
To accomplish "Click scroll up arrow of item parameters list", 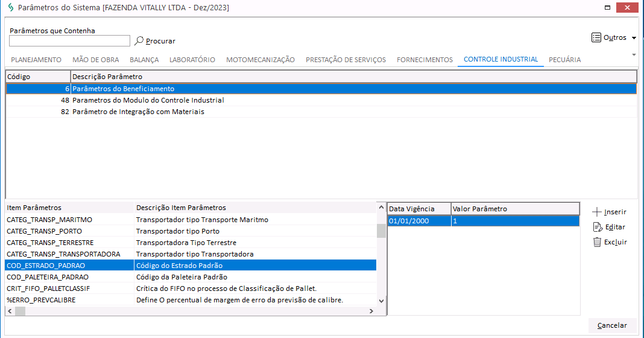I will 381,207.
